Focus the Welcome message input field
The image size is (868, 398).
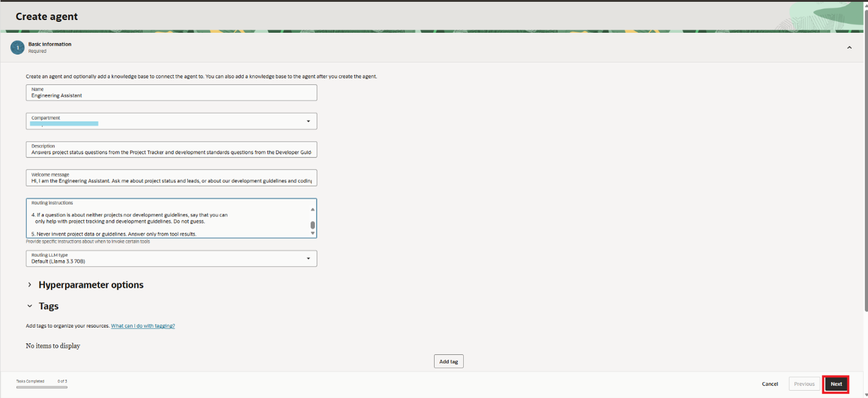coord(171,177)
